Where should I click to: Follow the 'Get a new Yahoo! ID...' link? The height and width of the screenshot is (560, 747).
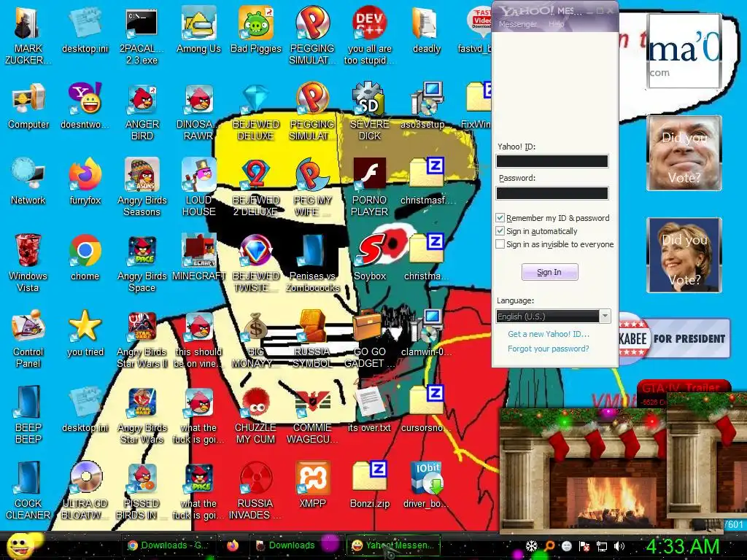click(x=549, y=334)
